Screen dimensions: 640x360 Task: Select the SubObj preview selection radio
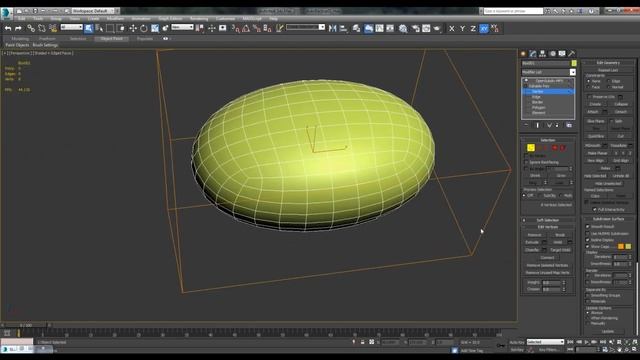pyautogui.click(x=540, y=196)
